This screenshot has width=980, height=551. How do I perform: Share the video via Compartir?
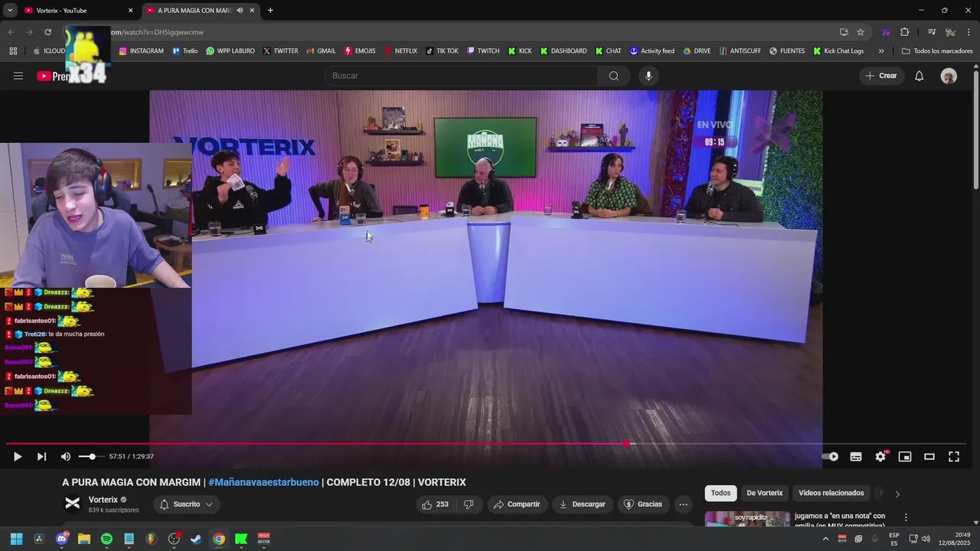tap(517, 504)
